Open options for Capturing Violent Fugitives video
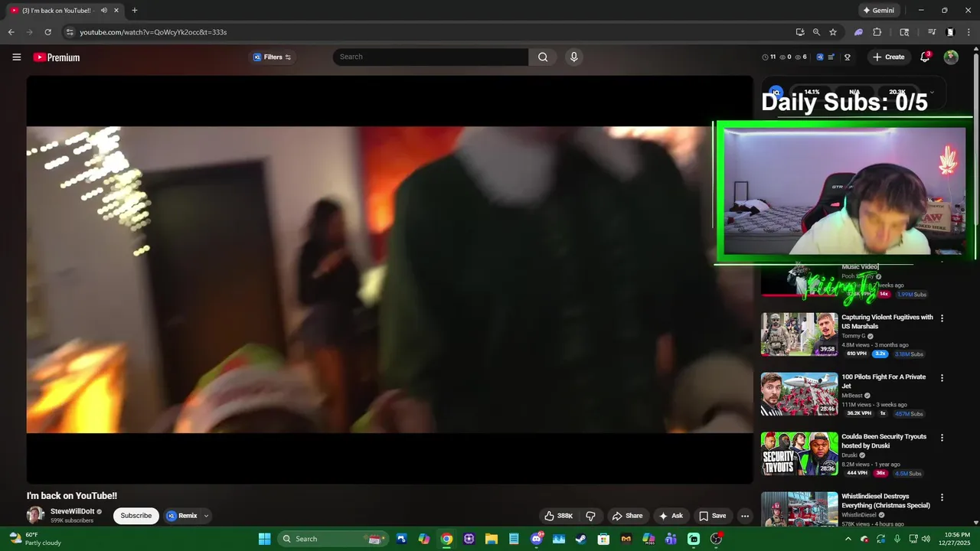 [x=942, y=318]
